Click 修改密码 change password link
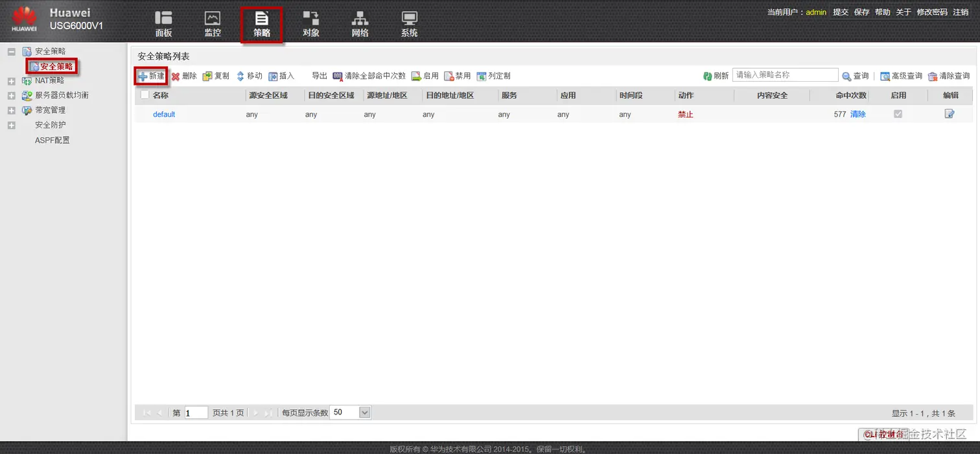980x454 pixels. pos(931,12)
